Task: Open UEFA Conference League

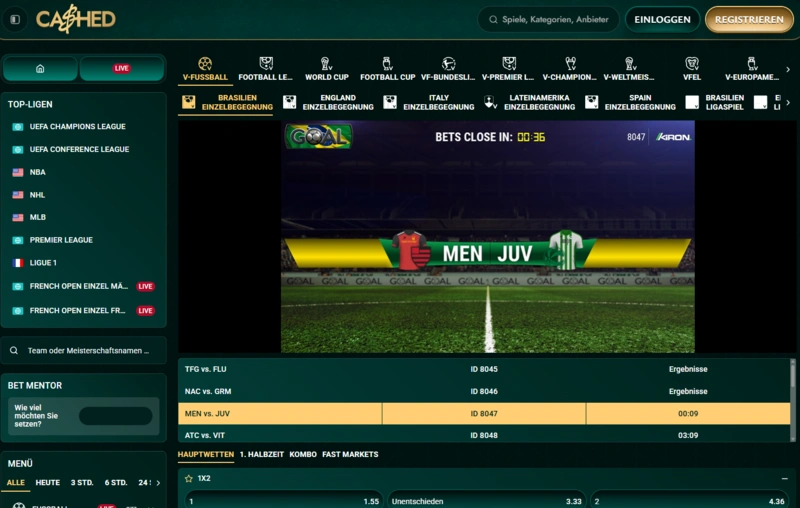Action: pos(79,149)
